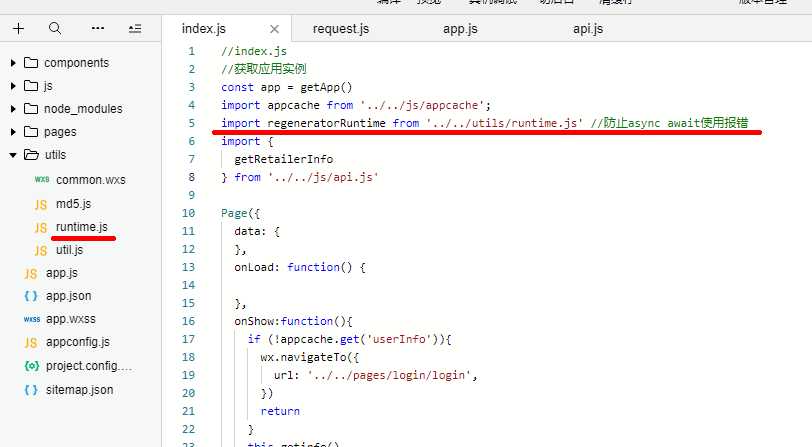Viewport: 812px width, 447px height.
Task: Click the collapse-all tree icon
Action: tap(135, 28)
